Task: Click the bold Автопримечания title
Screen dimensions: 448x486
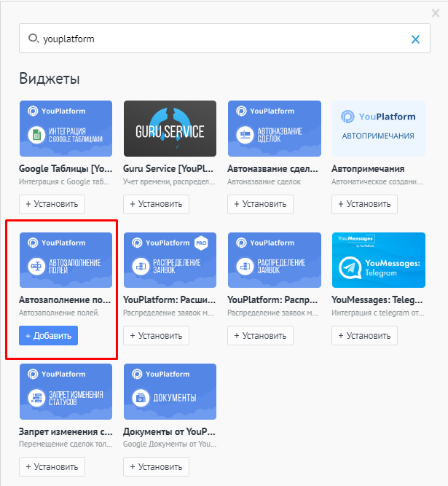Action: [368, 168]
